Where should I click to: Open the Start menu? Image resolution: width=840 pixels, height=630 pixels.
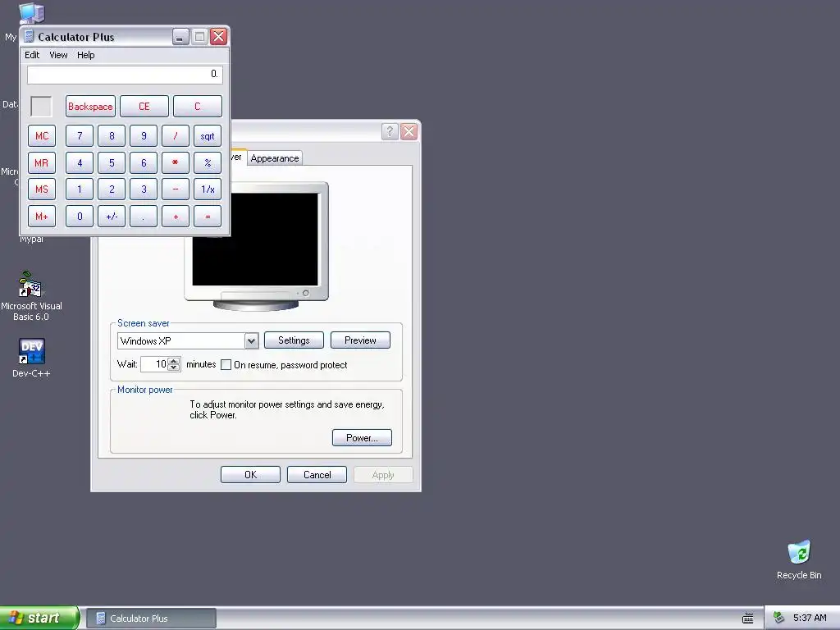point(39,618)
